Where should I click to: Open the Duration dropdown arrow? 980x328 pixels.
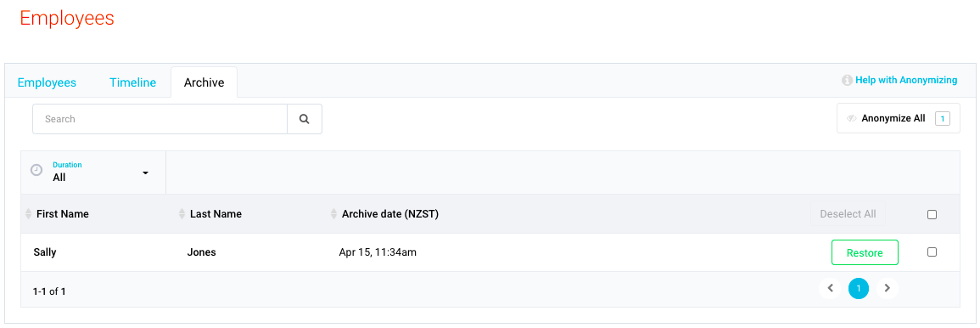pyautogui.click(x=146, y=172)
